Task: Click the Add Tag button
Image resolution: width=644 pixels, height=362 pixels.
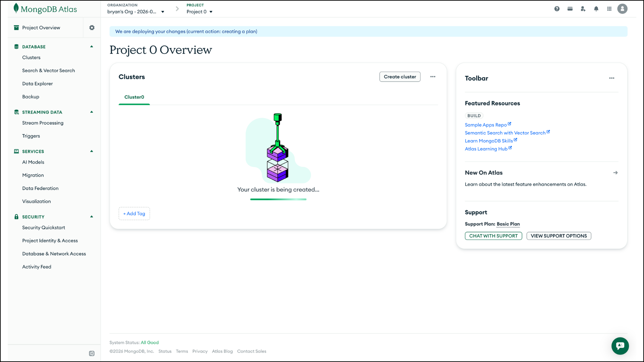Action: tap(134, 214)
